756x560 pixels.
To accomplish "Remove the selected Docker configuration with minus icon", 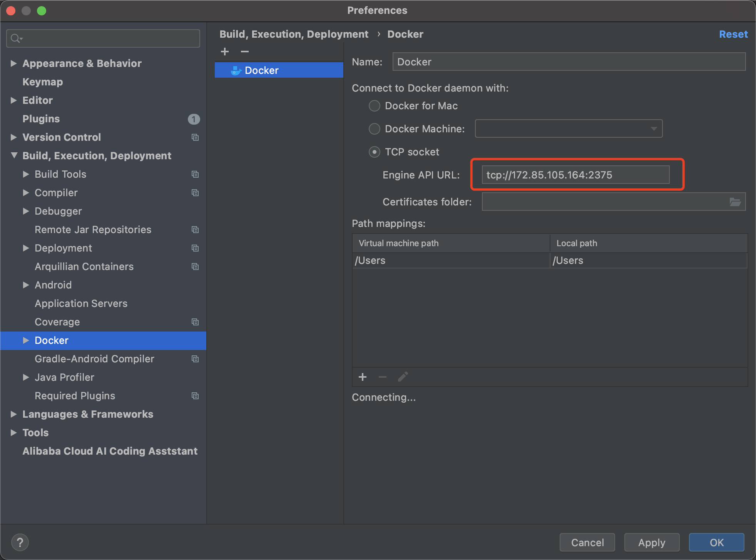I will (x=245, y=52).
